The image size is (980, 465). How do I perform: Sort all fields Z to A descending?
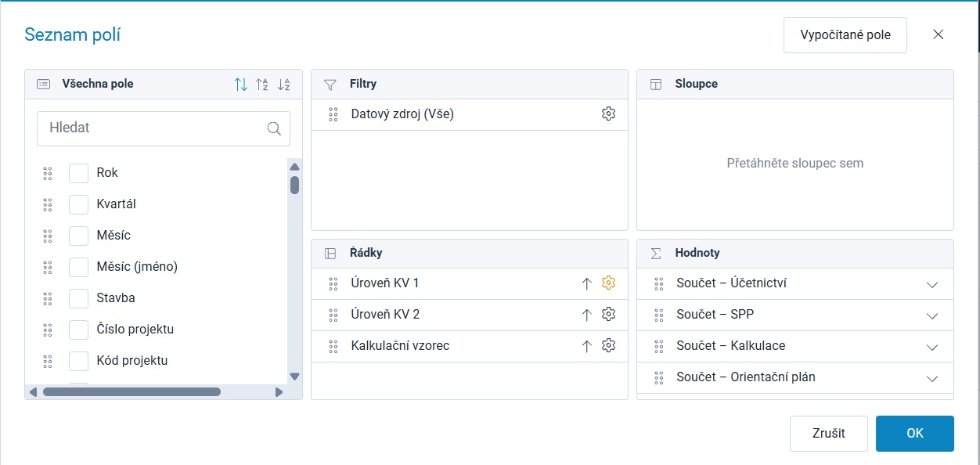coord(283,84)
